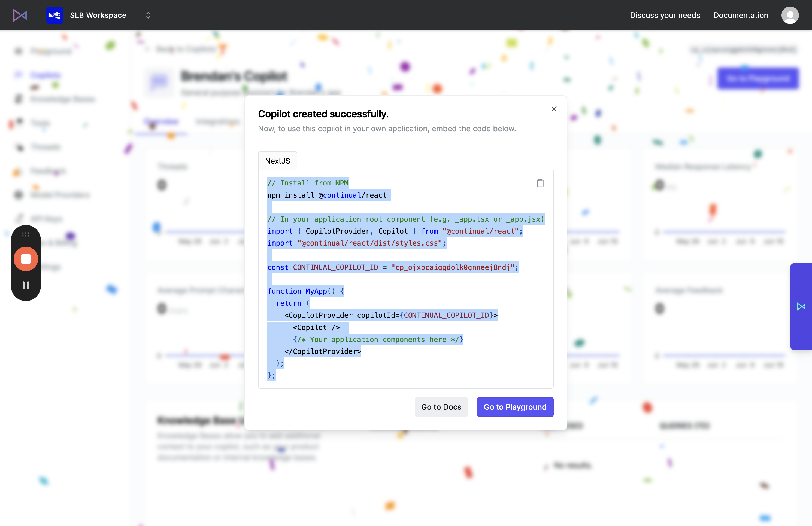Open the Documentation link
This screenshot has height=526, width=812.
coord(741,15)
